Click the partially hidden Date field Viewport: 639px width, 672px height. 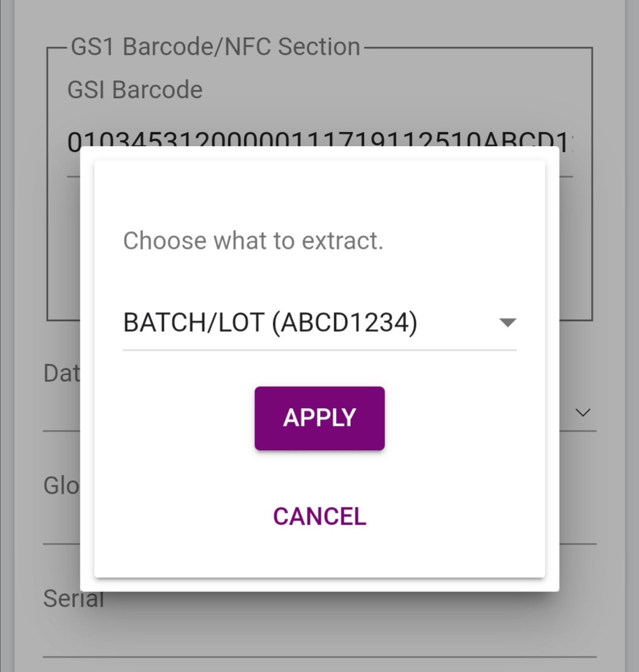59,373
